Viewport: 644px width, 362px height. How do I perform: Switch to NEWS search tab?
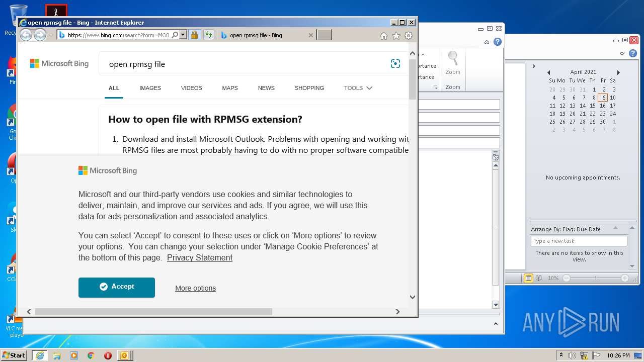(x=266, y=88)
